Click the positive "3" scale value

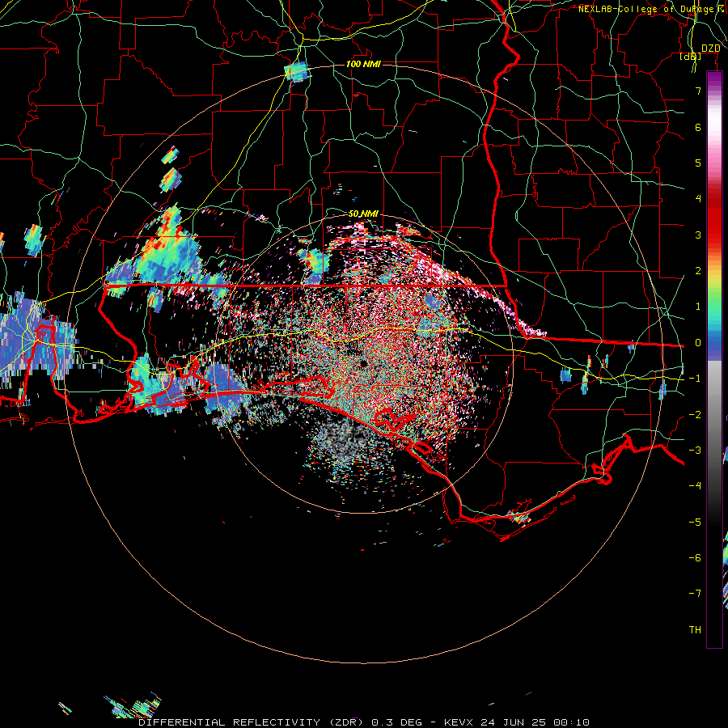pyautogui.click(x=698, y=235)
